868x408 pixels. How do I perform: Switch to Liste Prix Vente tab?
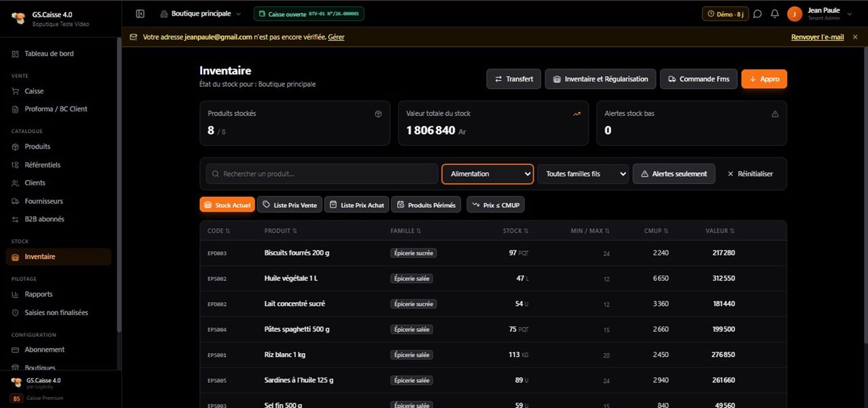(x=290, y=204)
